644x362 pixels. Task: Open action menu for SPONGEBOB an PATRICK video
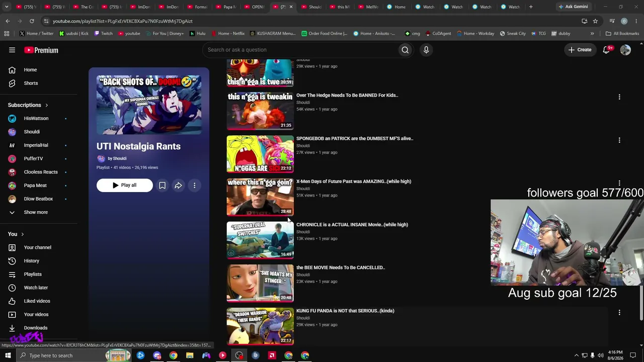point(619,140)
